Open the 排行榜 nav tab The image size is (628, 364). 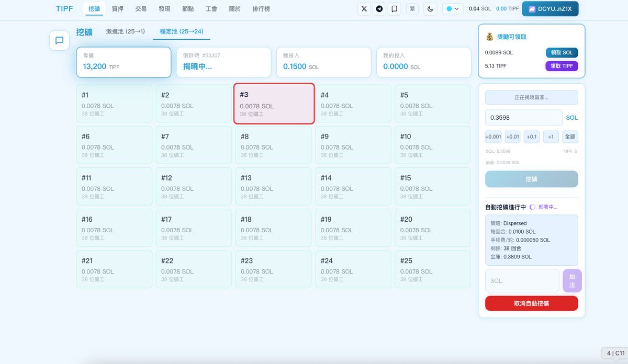262,9
